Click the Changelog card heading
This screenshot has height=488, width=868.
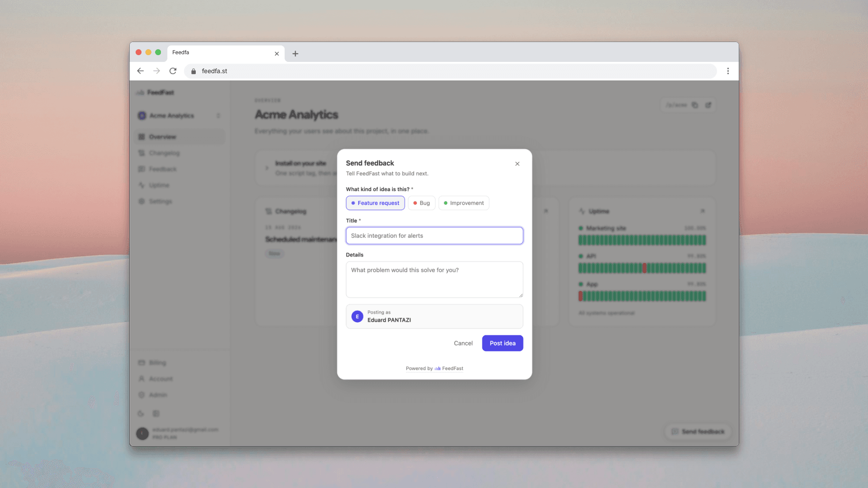[x=291, y=211]
